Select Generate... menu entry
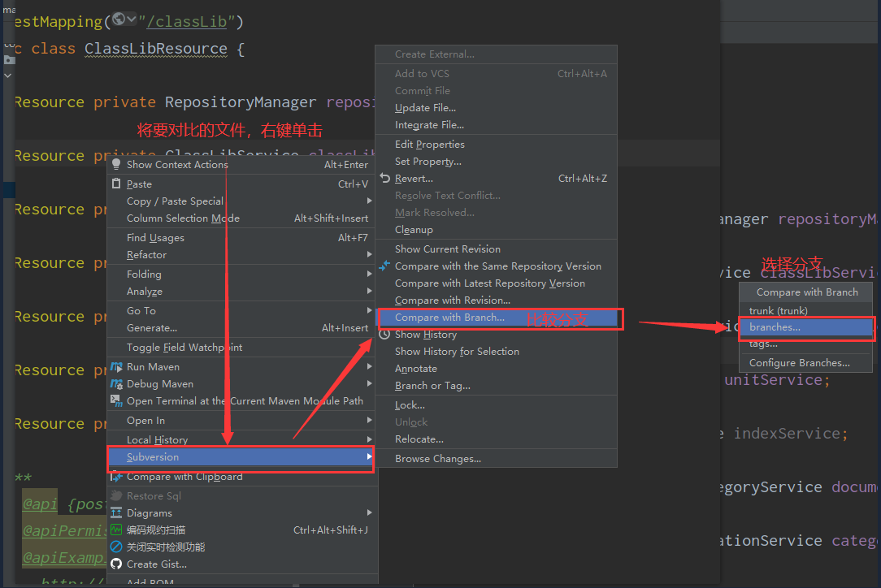The width and height of the screenshot is (881, 588). coord(241,327)
